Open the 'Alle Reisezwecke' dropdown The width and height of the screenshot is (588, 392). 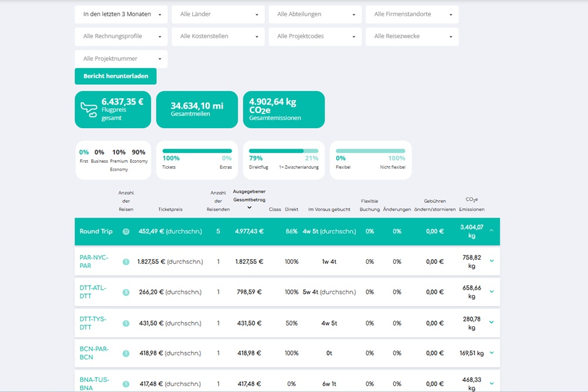point(412,36)
